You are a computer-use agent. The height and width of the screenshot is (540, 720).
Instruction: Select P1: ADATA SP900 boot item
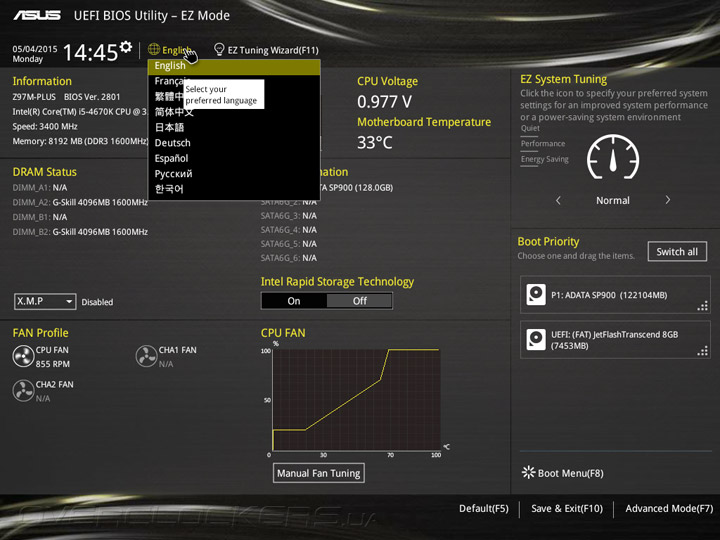[x=615, y=295]
